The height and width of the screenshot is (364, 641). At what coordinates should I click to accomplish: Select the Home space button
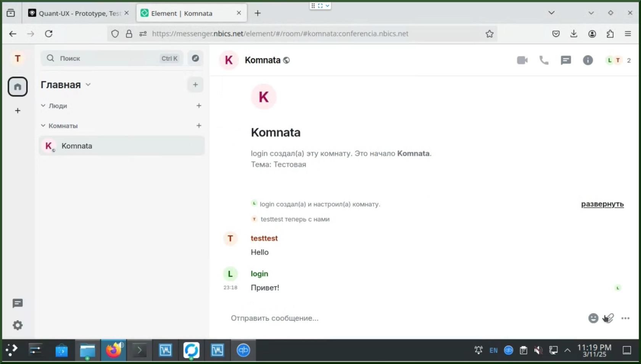tap(18, 87)
